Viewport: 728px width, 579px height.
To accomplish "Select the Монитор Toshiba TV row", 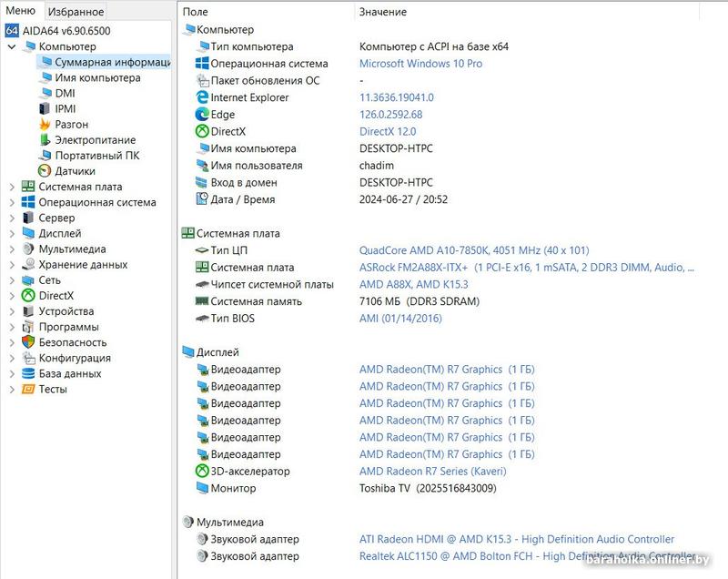I will (346, 488).
